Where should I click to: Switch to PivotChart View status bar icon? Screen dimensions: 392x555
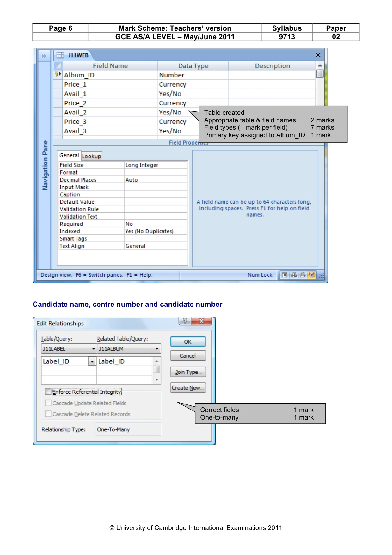tap(303, 275)
